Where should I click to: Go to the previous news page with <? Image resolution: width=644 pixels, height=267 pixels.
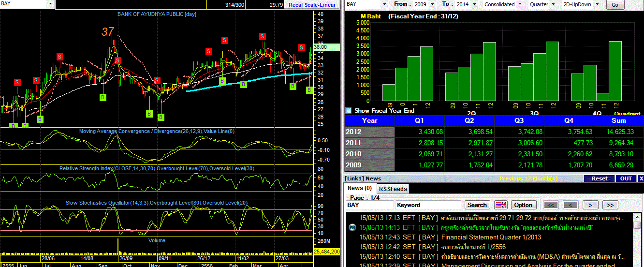pos(571,205)
